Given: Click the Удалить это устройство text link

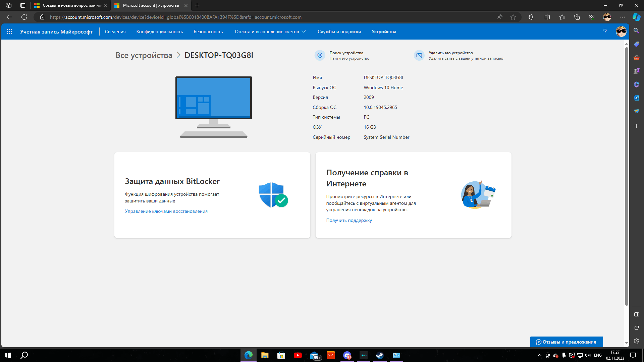Looking at the screenshot, I should [x=450, y=53].
